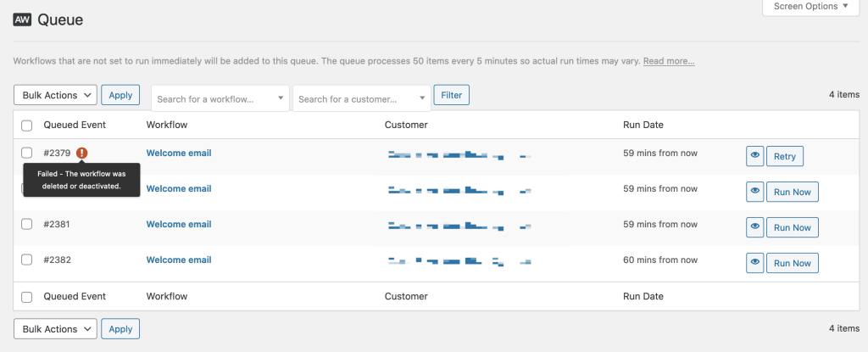Preview queued event #2382 with eye icon
The height and width of the screenshot is (352, 868).
pyautogui.click(x=755, y=263)
